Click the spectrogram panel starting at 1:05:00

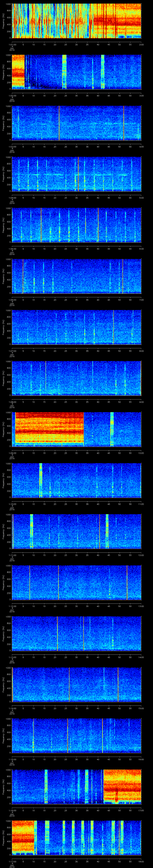[77, 225]
